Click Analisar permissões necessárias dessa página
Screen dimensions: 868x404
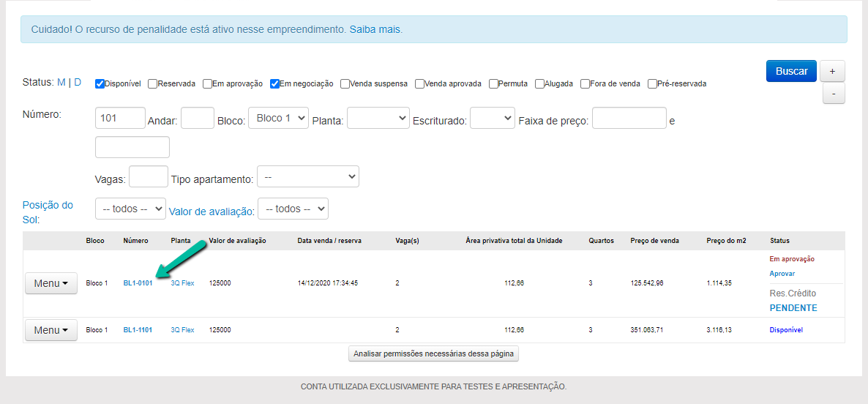[433, 354]
